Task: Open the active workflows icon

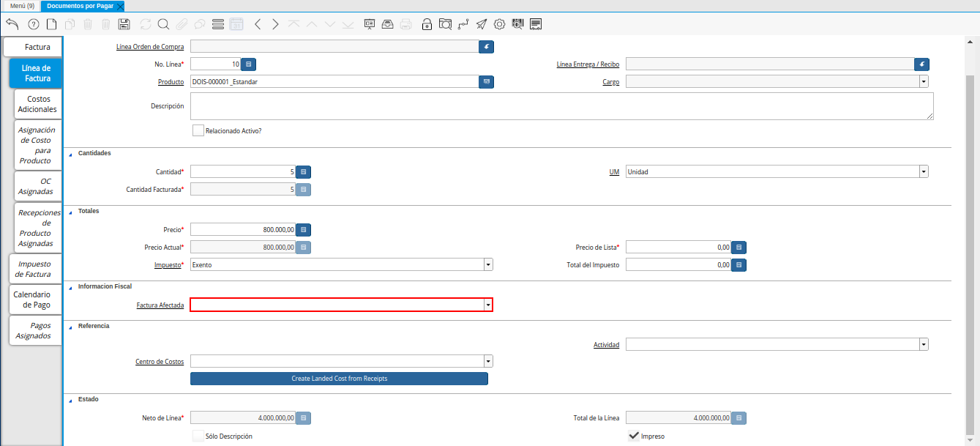Action: click(x=463, y=24)
